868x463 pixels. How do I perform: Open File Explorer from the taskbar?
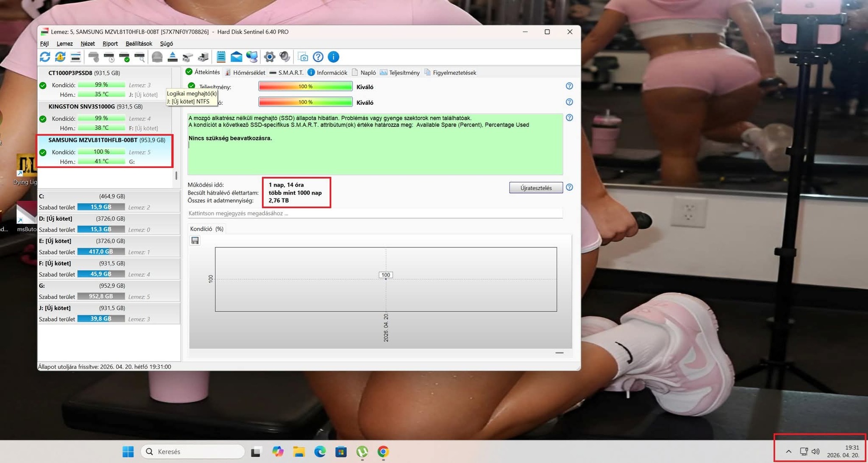pyautogui.click(x=299, y=452)
